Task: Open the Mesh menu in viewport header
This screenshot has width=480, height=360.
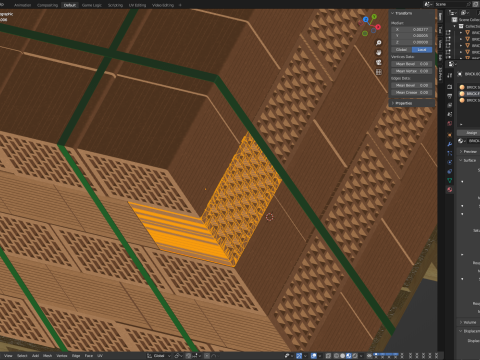Action: point(47,356)
